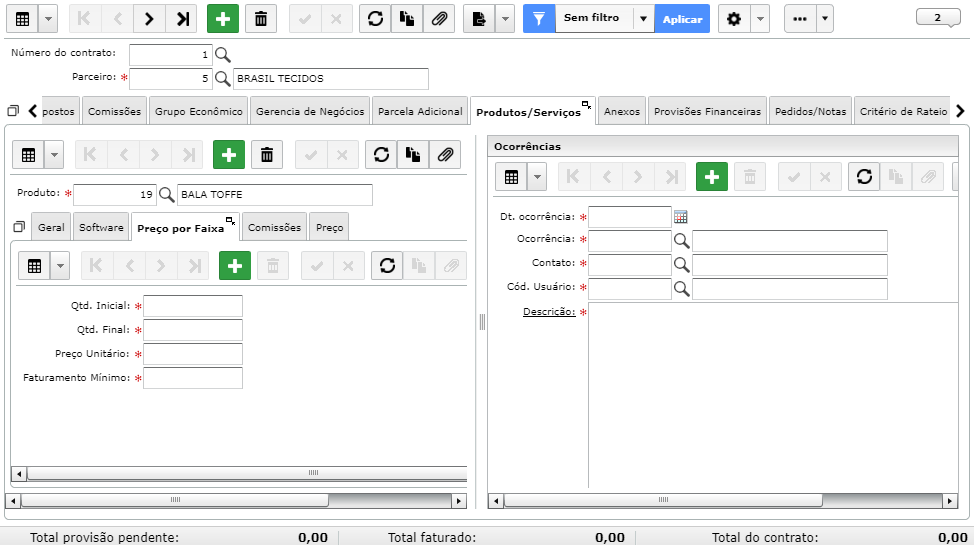Screen dimensions: 974x545
Task: Open Sem filtro dropdown arrow
Action: (x=644, y=19)
